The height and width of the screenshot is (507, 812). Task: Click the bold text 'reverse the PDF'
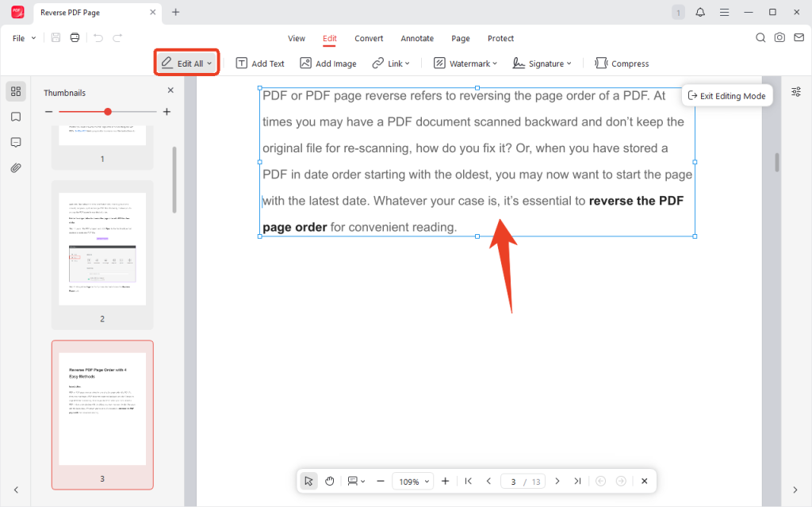636,201
